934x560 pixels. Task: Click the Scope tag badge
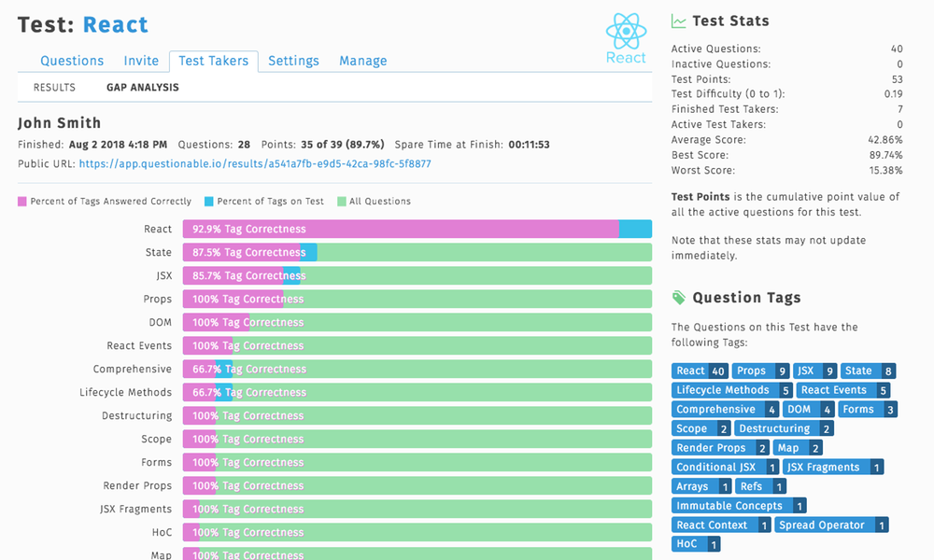[701, 428]
